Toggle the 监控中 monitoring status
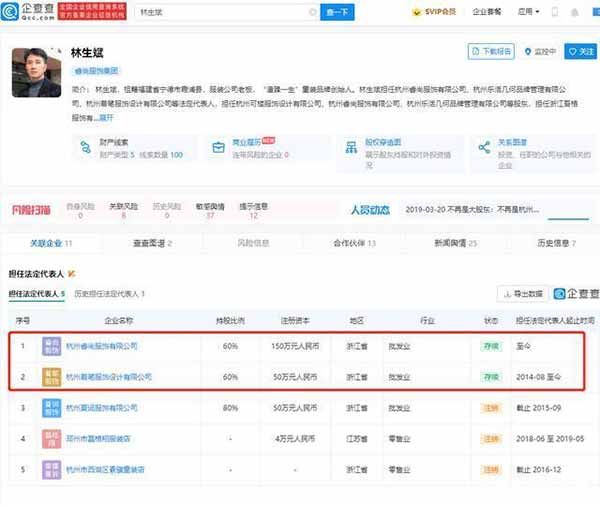600x505 pixels. (x=540, y=51)
